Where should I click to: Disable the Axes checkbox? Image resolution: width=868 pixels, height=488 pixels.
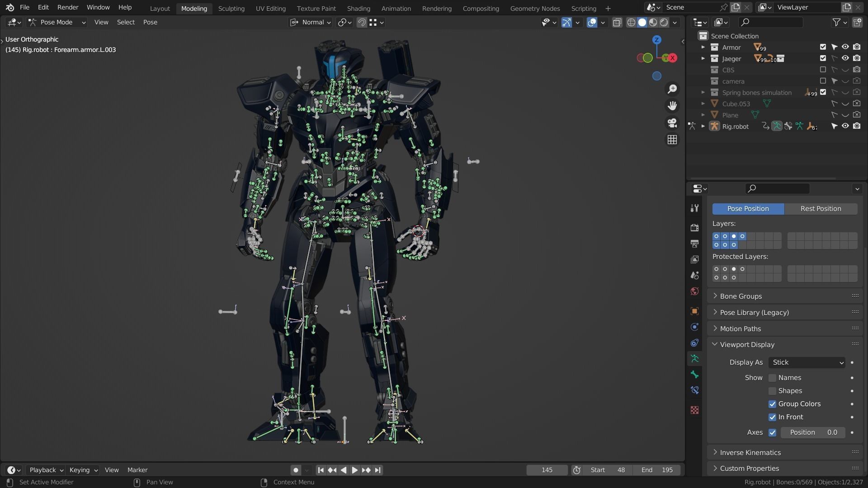pyautogui.click(x=772, y=432)
